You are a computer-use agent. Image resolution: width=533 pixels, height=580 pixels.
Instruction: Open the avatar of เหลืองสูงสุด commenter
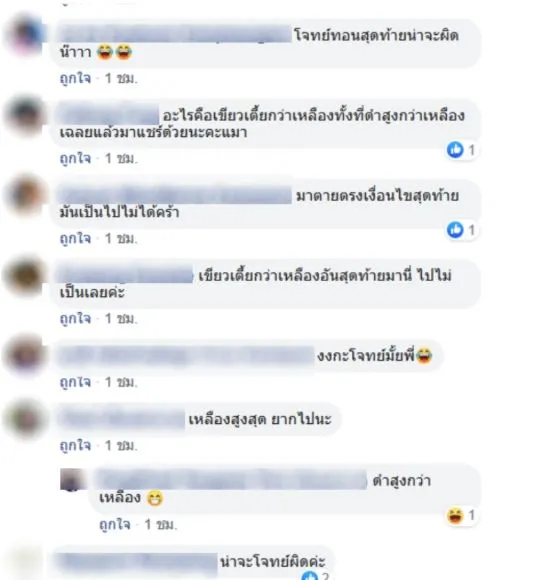click(25, 419)
